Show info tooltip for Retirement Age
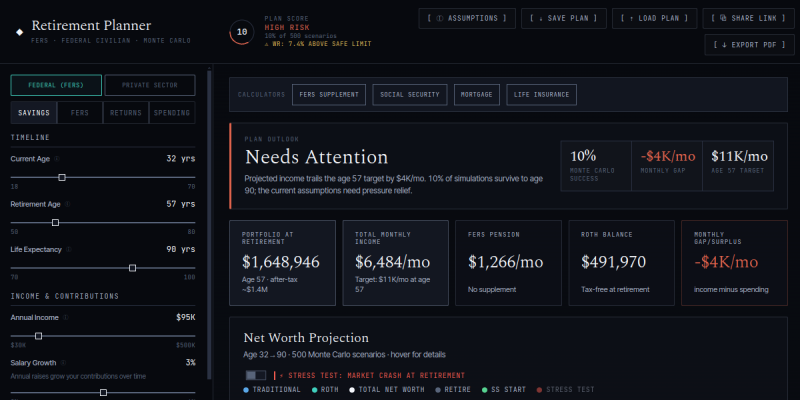The width and height of the screenshot is (800, 400). 67,204
